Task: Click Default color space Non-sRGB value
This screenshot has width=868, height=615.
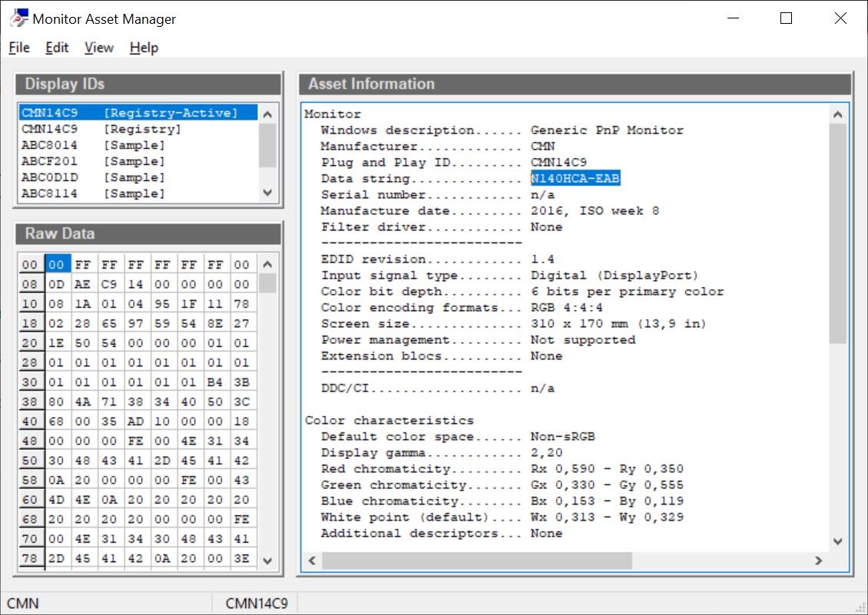Action: [x=563, y=436]
